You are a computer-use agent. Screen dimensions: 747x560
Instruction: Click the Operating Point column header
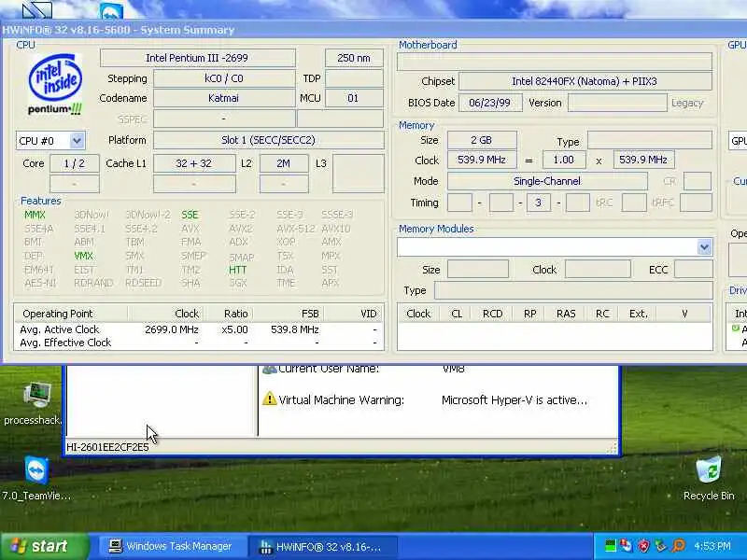tap(71, 314)
